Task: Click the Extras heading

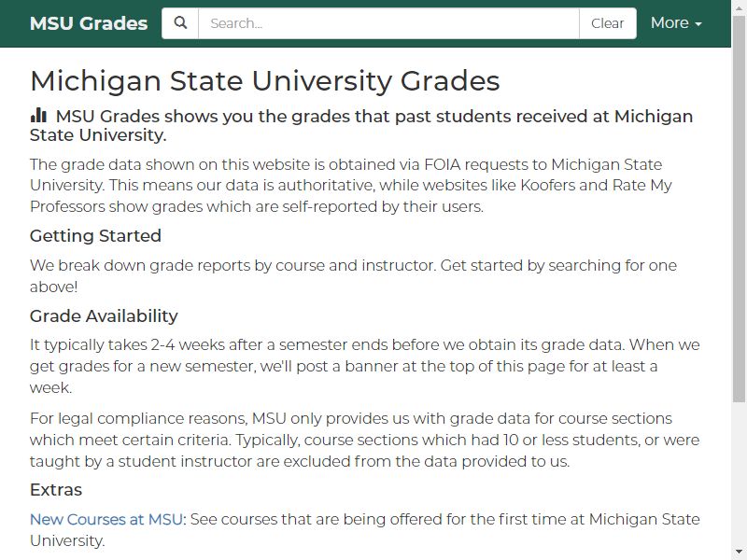Action: click(56, 490)
